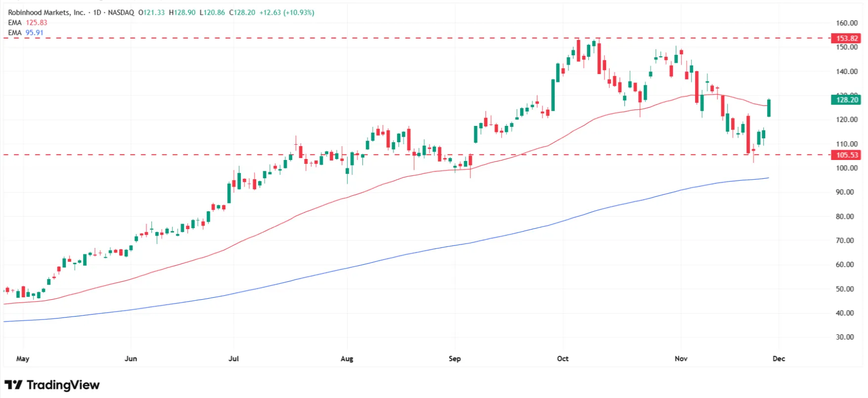Click the 30.00 price scale label
Screen dimensions: 868x398
pyautogui.click(x=844, y=337)
